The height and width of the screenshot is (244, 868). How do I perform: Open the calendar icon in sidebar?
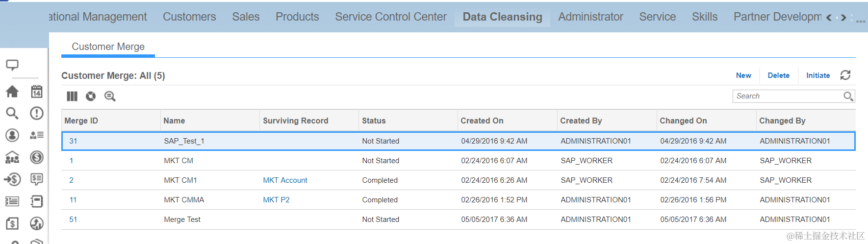(37, 92)
